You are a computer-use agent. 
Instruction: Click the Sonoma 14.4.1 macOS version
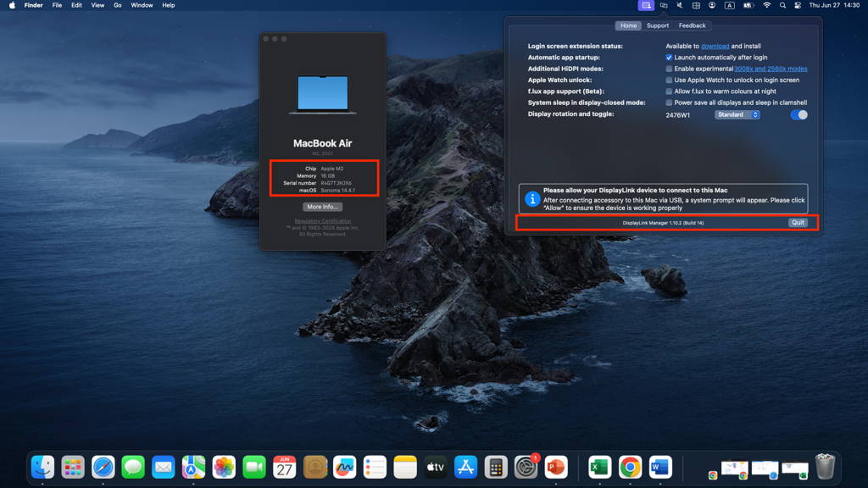point(337,191)
